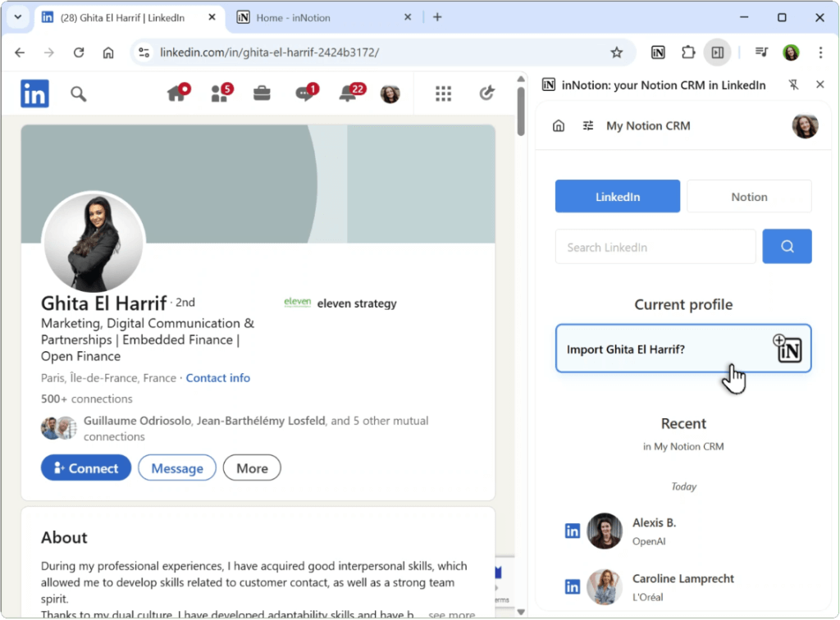Open the tab search dropdown arrow

18,17
